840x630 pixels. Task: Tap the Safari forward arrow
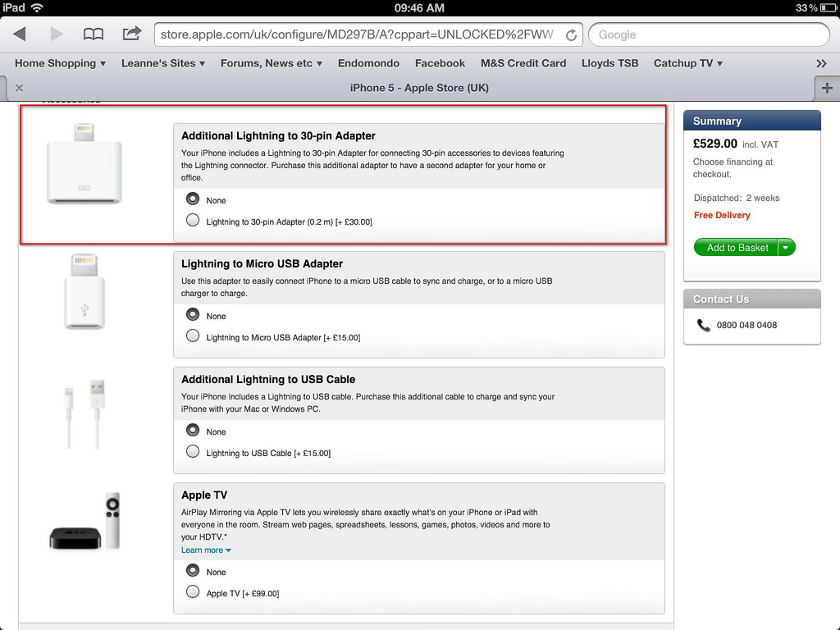tap(57, 34)
